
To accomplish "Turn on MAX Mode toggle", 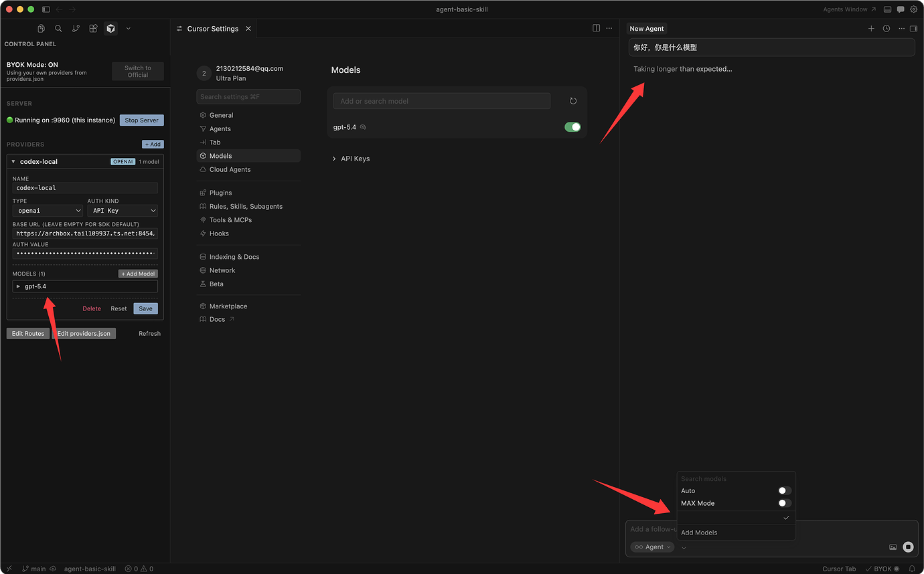I will tap(785, 503).
